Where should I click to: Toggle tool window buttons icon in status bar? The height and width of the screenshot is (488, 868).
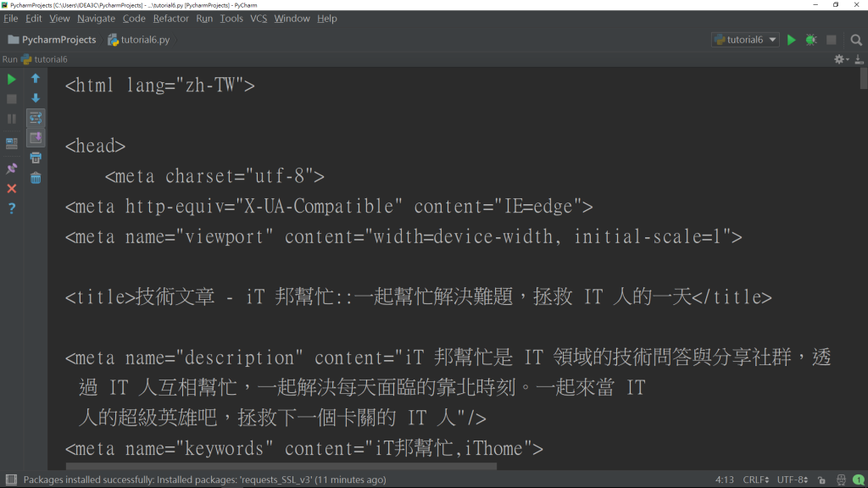tap(11, 480)
